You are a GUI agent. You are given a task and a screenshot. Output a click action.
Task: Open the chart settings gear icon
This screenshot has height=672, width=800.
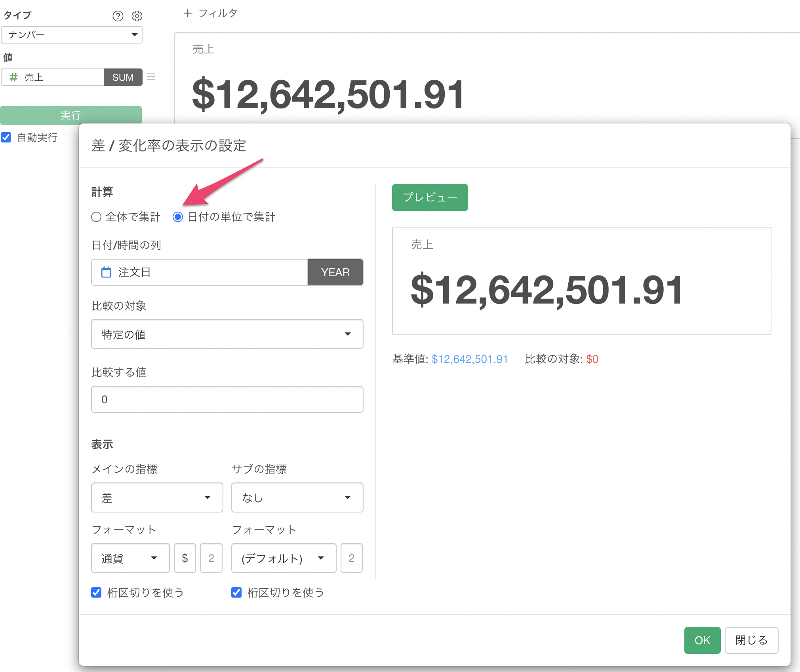pos(137,16)
